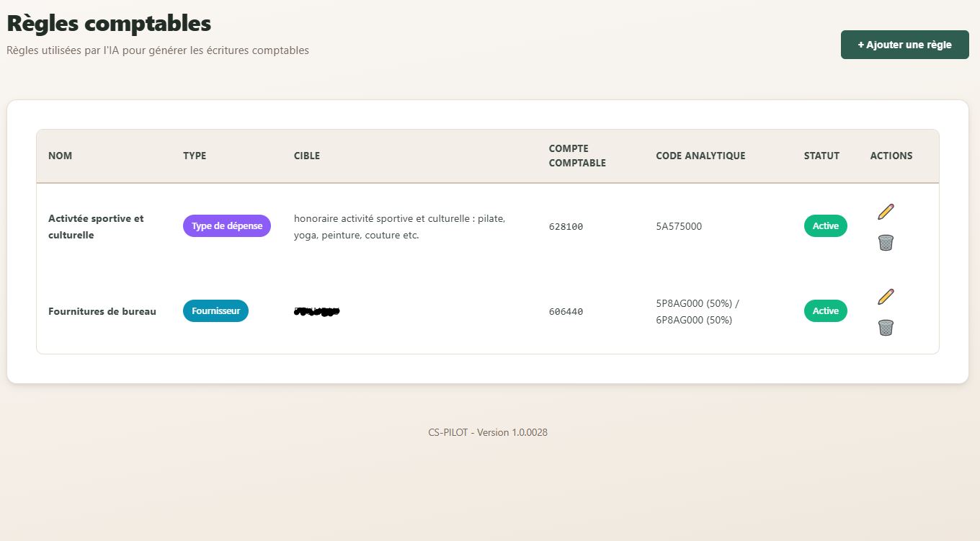Open the Activtée sportive et culturelle rule name
Screen dimensions: 980x541
click(96, 226)
